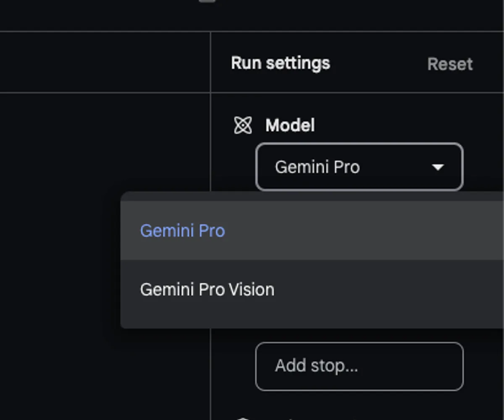Click the atom icon beside Model

[x=243, y=125]
